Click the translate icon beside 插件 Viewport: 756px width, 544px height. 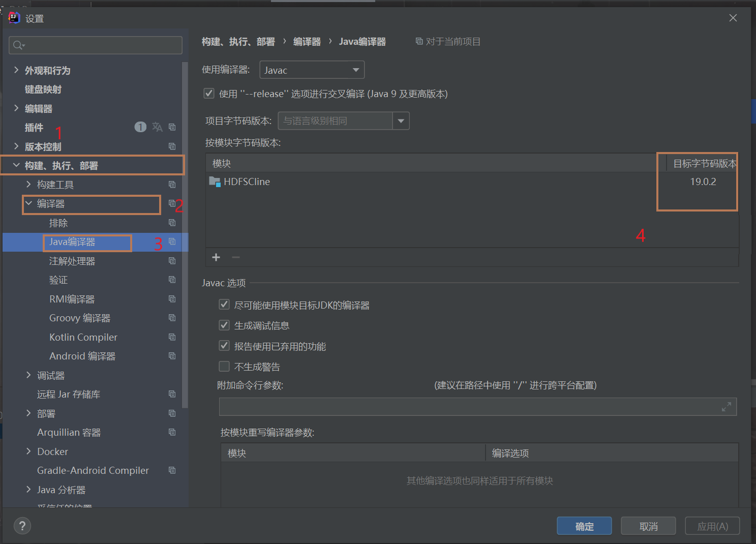click(x=157, y=127)
